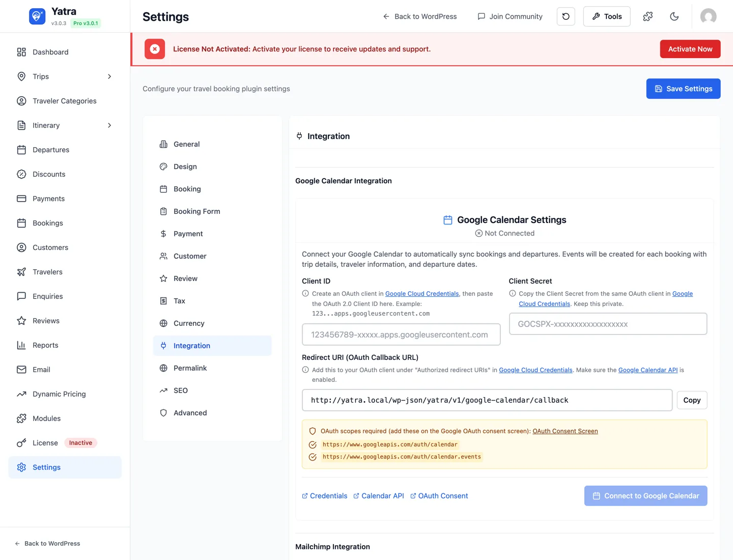Click the shield icon in OAuth scopes box
733x560 pixels.
click(x=313, y=431)
